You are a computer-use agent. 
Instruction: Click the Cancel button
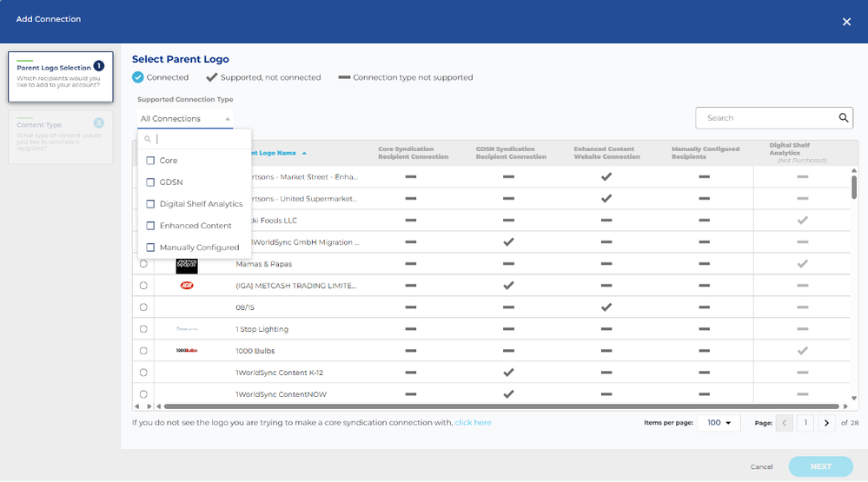(x=761, y=467)
